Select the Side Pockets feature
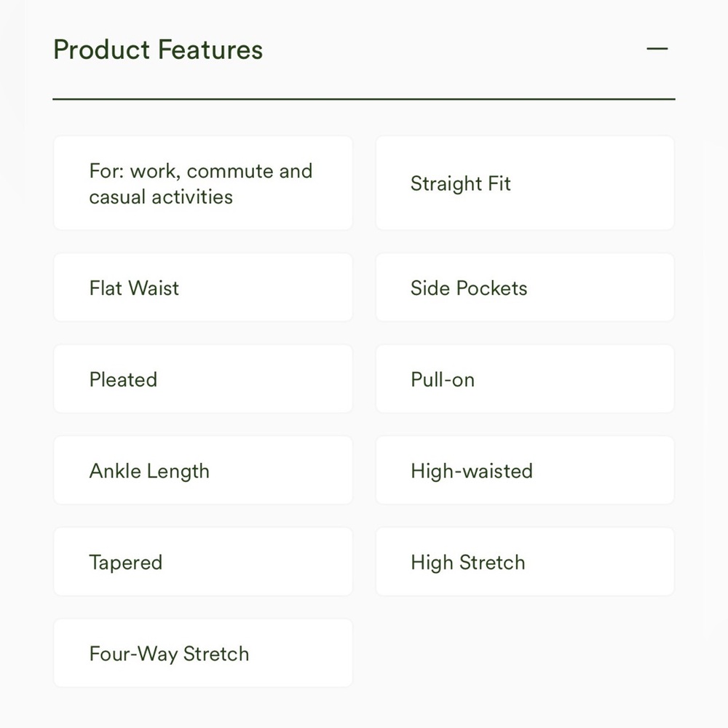Screen dimensions: 728x728 coord(525,288)
